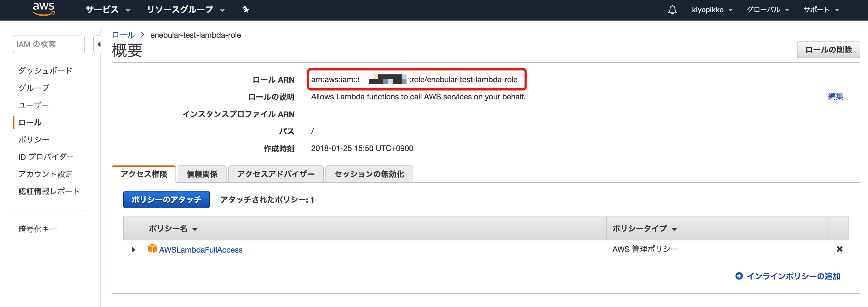Open the サービス dropdown menu
Viewport: 868px width, 307px height.
click(107, 9)
